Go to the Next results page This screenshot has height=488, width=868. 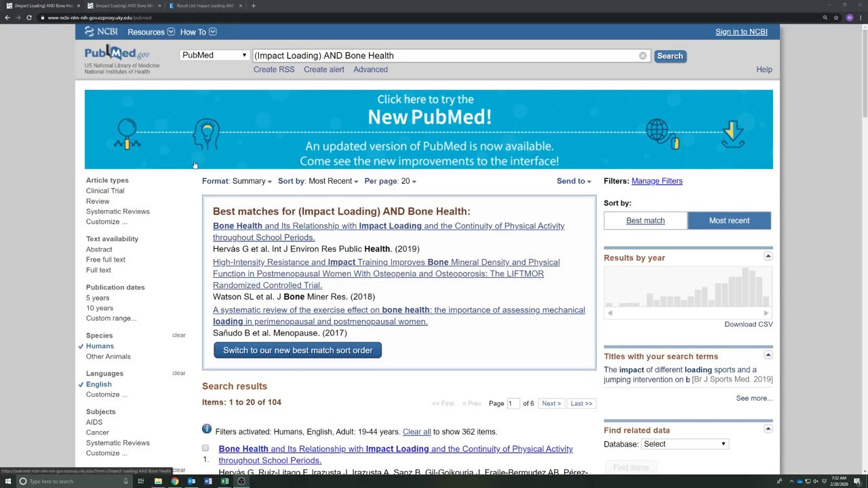pos(551,403)
